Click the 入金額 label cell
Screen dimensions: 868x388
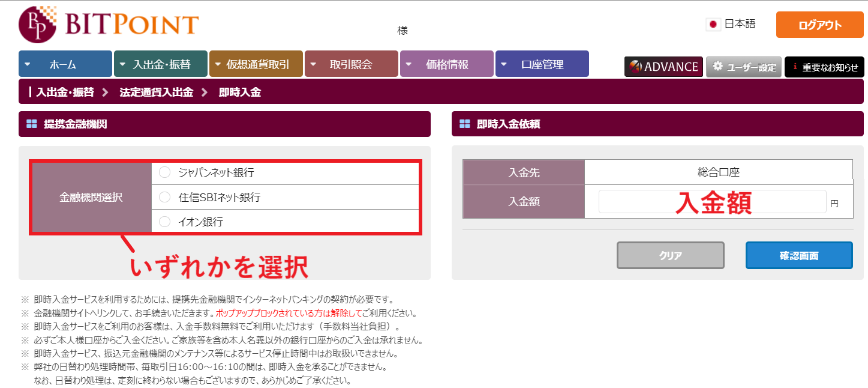pyautogui.click(x=524, y=202)
